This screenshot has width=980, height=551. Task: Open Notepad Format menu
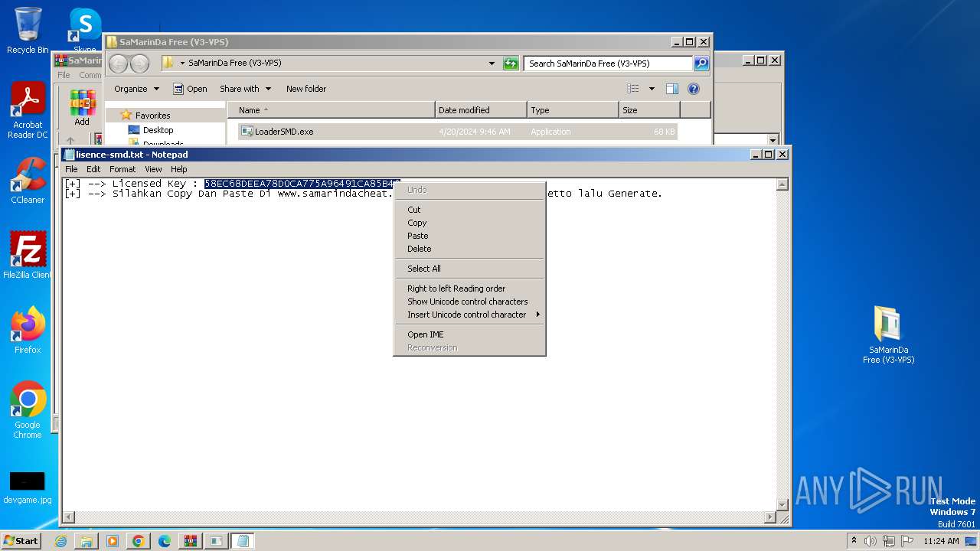(x=122, y=169)
